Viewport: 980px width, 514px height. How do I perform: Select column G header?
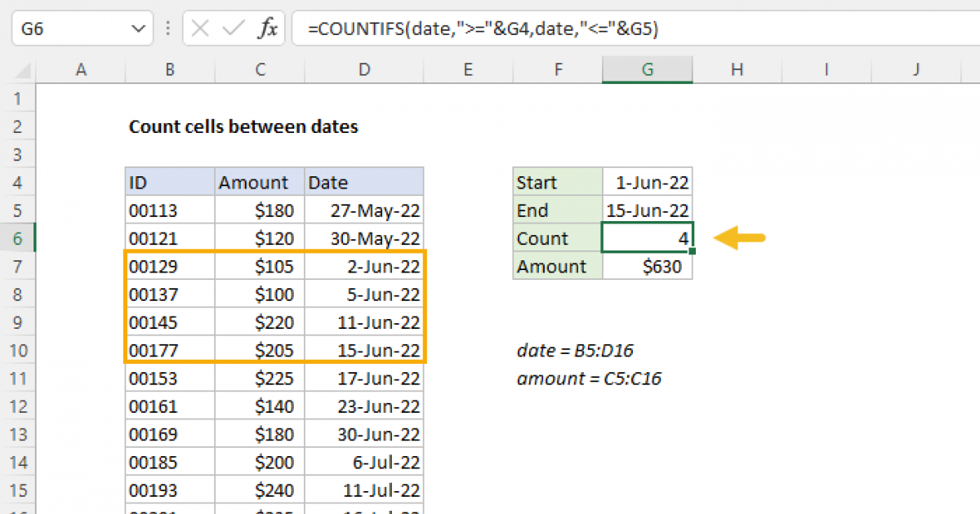647,70
